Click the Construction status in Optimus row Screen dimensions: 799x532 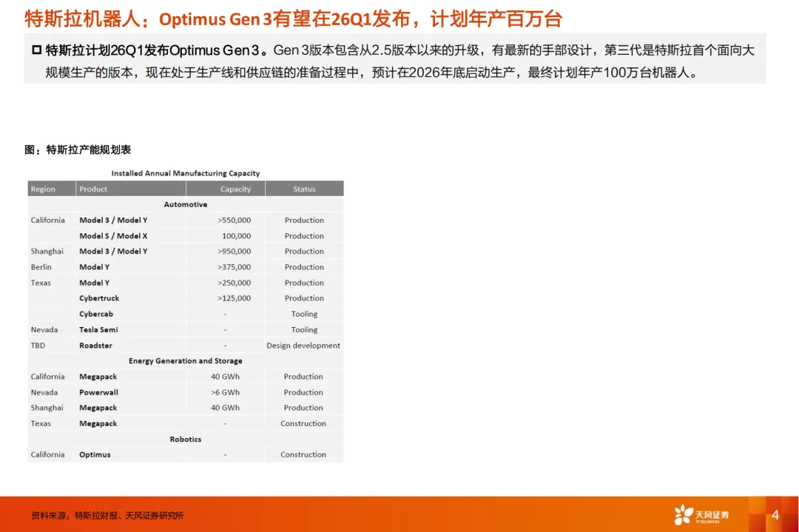[x=303, y=454]
